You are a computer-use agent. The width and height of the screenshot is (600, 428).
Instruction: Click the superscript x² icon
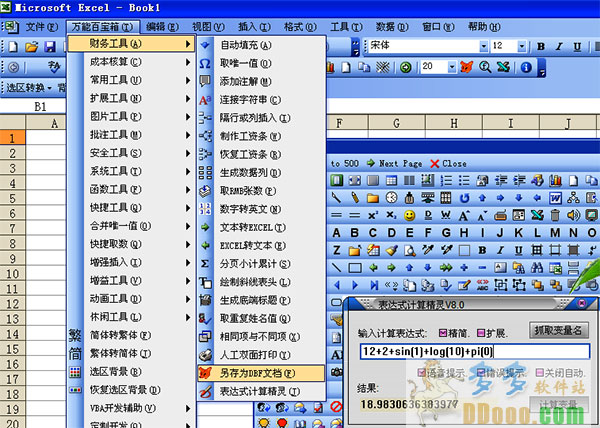[373, 215]
